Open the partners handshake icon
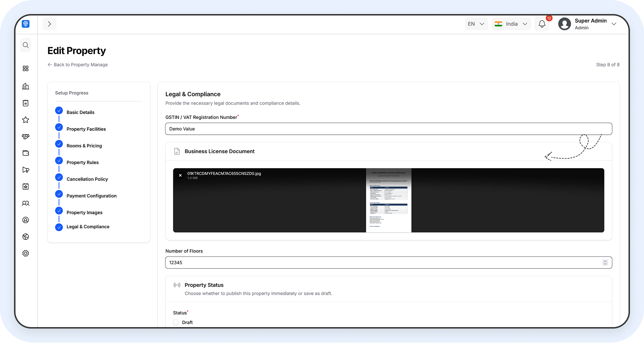The image size is (644, 344). tap(26, 136)
